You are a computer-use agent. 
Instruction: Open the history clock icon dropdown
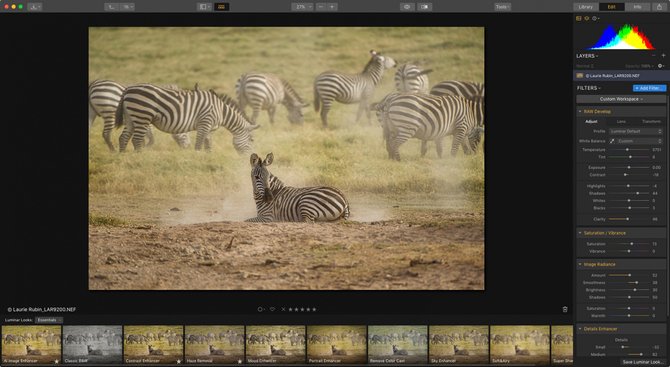pyautogui.click(x=595, y=18)
